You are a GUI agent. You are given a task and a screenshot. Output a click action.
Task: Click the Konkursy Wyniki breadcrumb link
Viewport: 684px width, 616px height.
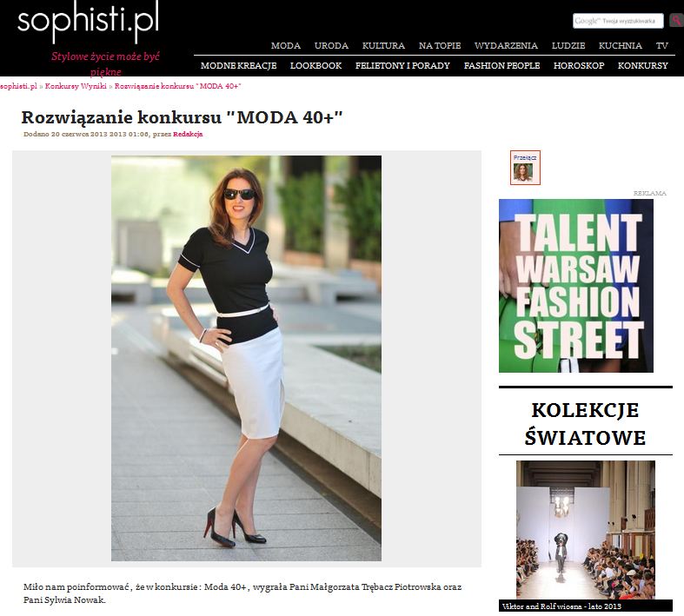point(76,86)
